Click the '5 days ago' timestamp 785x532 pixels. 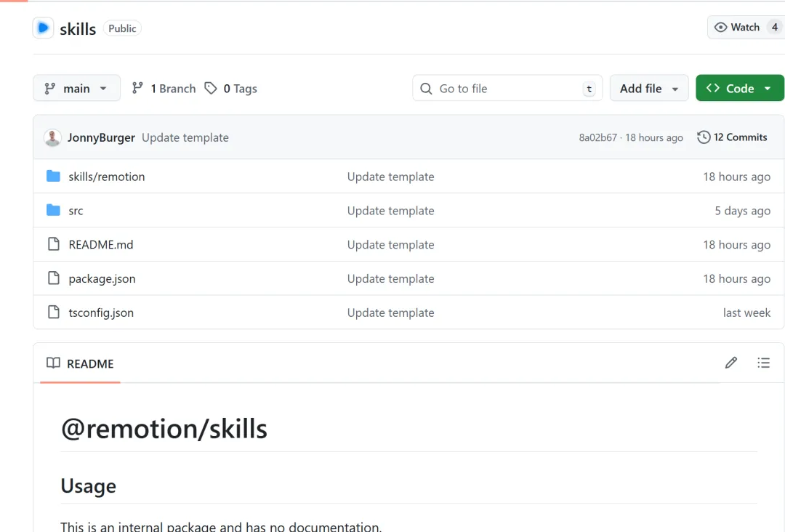point(742,211)
